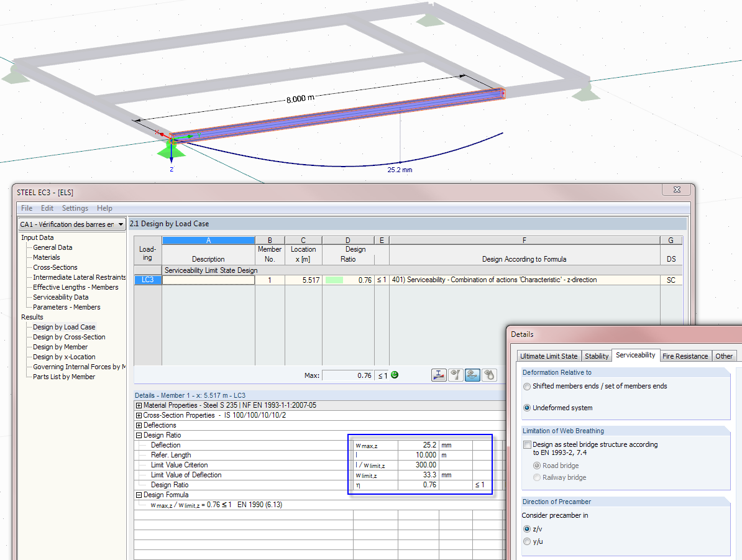742x560 pixels.
Task: Select precamber in z/v direction
Action: [527, 529]
